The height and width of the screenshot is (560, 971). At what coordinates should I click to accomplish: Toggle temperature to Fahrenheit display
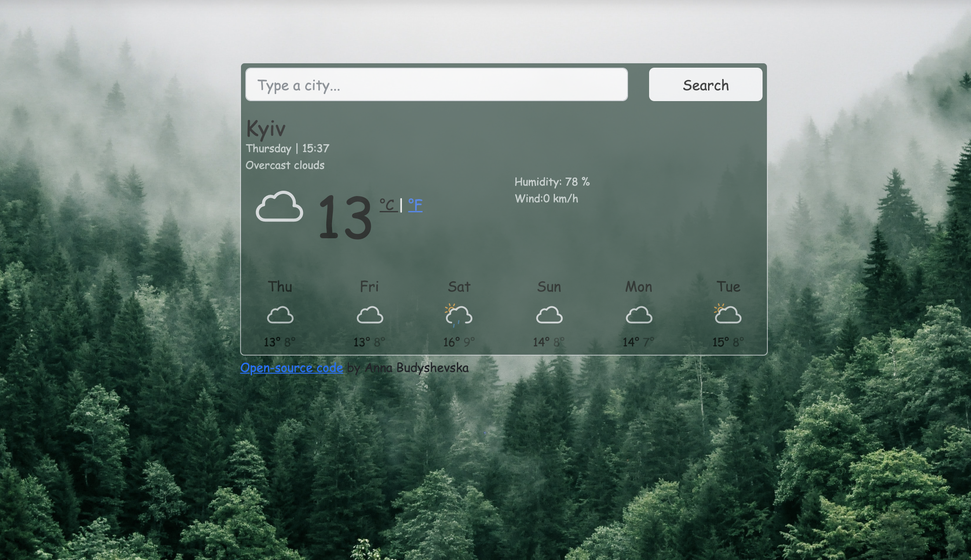pyautogui.click(x=415, y=205)
